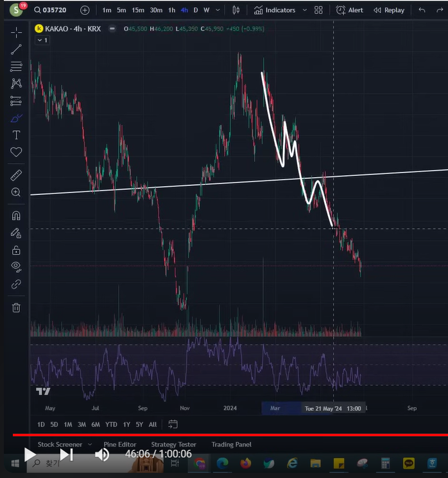Click the KAKAO 4h KRX symbol title
Screen dimensions: 448x478
pyautogui.click(x=73, y=29)
